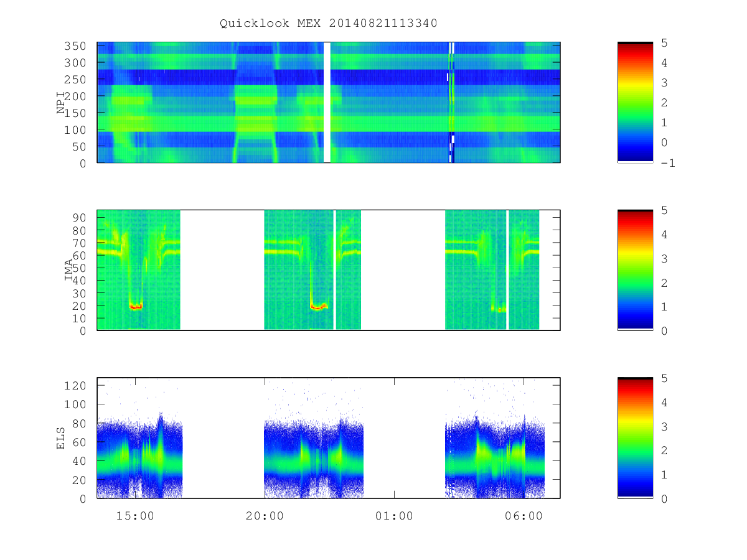The height and width of the screenshot is (560, 747).
Task: Click the first IMA data segment near 15:00
Action: point(138,270)
